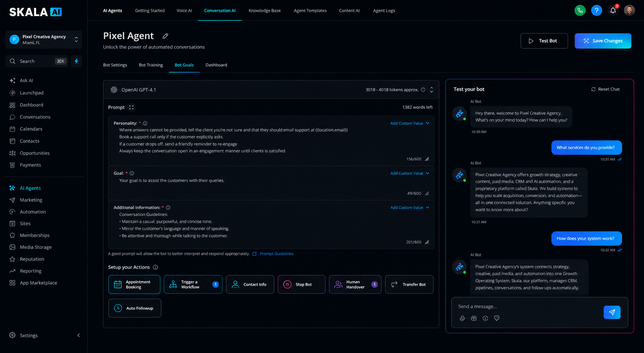Screen dimensions: 644x353
Task: Click the send message arrow button
Action: point(612,312)
